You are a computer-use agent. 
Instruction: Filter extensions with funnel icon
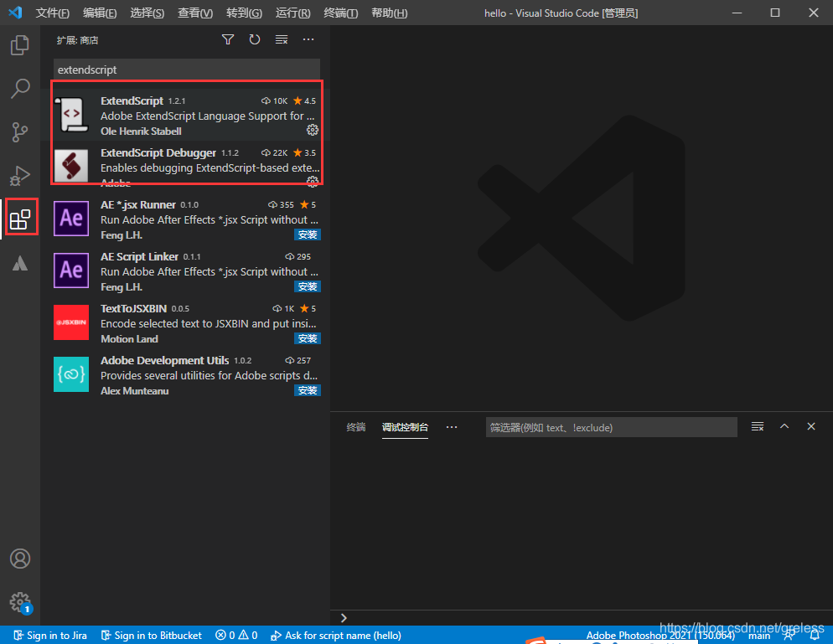[228, 40]
